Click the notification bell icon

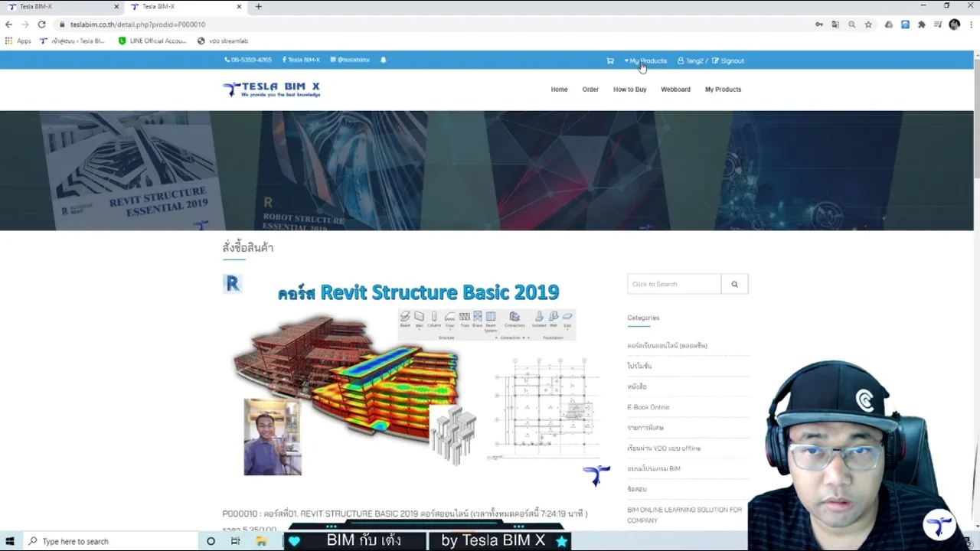(384, 60)
